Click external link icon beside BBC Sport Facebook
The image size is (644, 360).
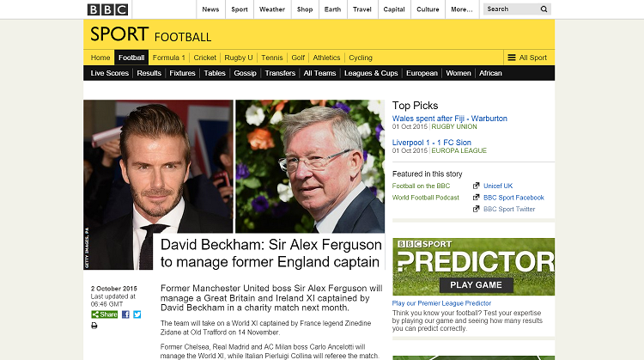[x=476, y=198]
